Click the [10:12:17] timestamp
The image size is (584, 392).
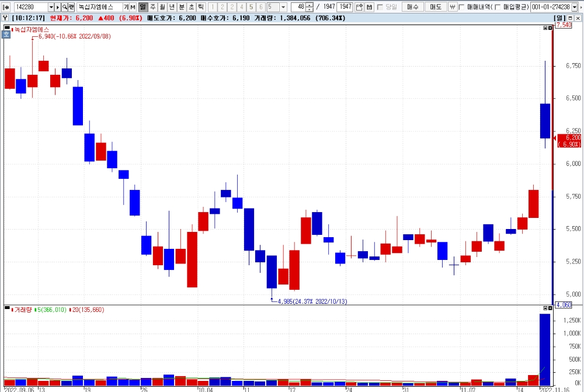click(x=28, y=18)
